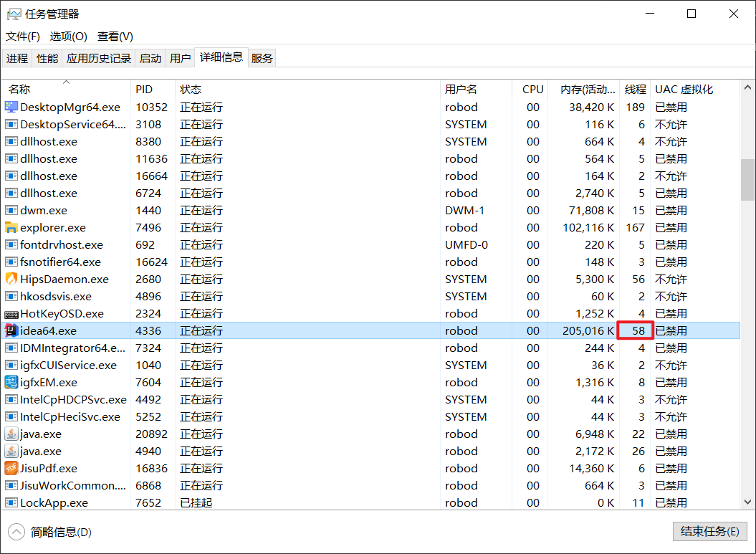
Task: Click thread count 167
Action: point(636,228)
